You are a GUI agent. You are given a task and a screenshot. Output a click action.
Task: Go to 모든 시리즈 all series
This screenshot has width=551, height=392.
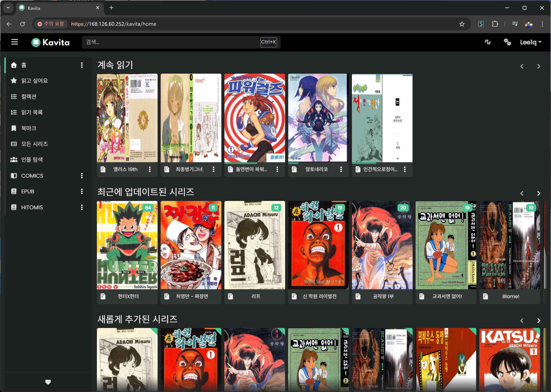tap(34, 144)
